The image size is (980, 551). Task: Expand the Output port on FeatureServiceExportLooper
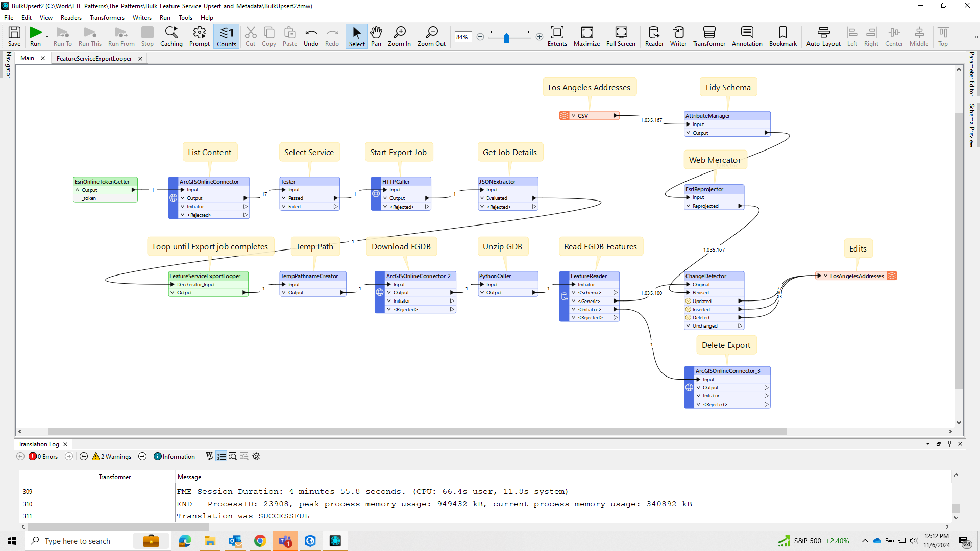[173, 292]
